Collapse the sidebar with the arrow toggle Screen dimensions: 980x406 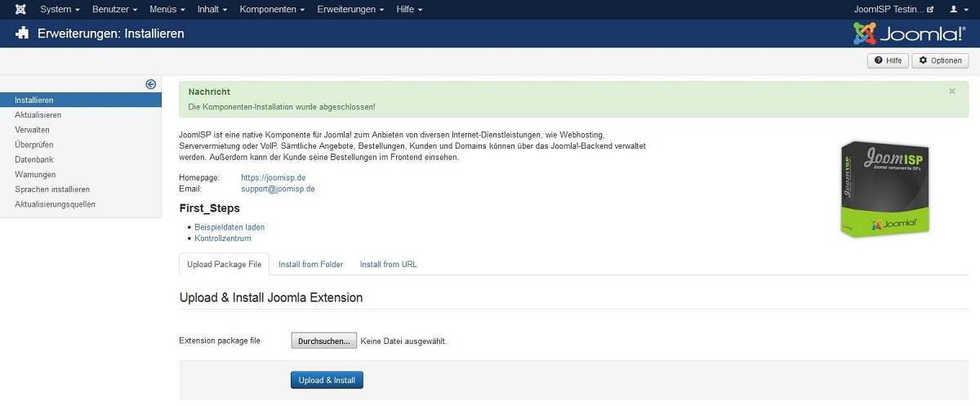(x=151, y=84)
